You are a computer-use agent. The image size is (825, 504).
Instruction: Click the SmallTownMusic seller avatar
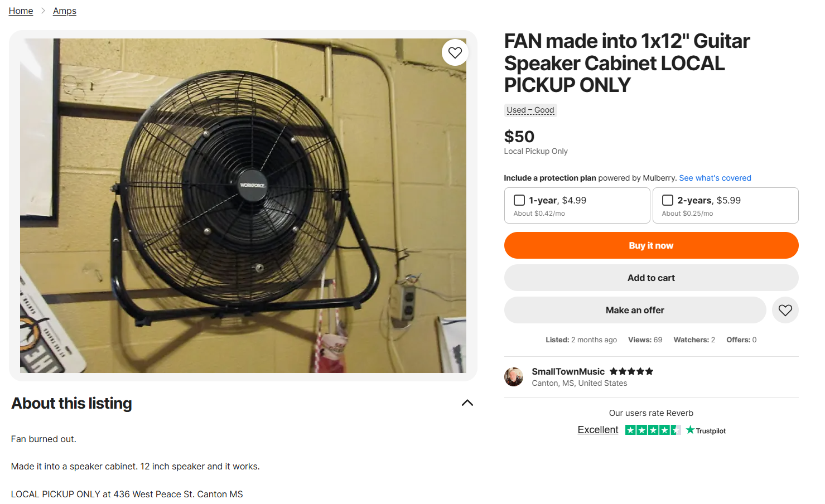click(x=514, y=377)
